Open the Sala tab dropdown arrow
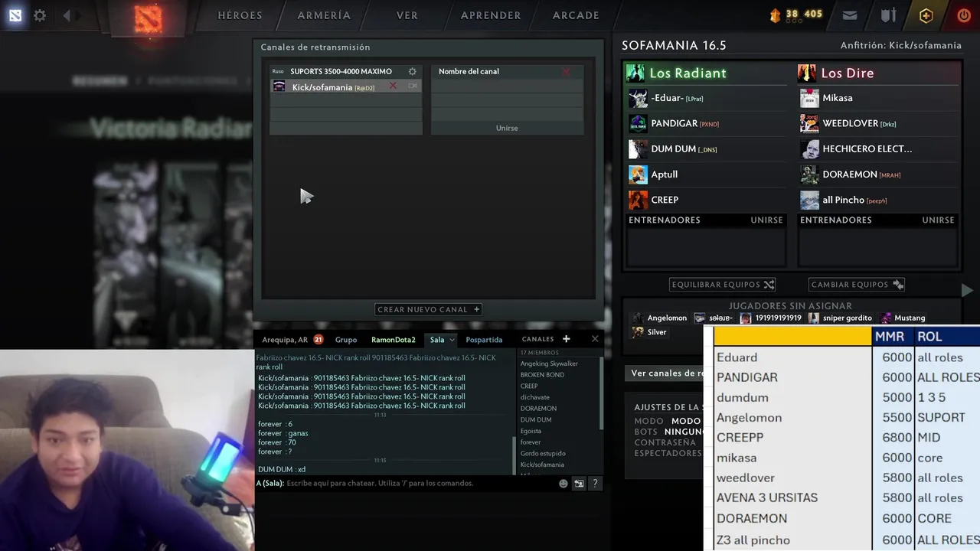This screenshot has height=551, width=980. point(452,340)
